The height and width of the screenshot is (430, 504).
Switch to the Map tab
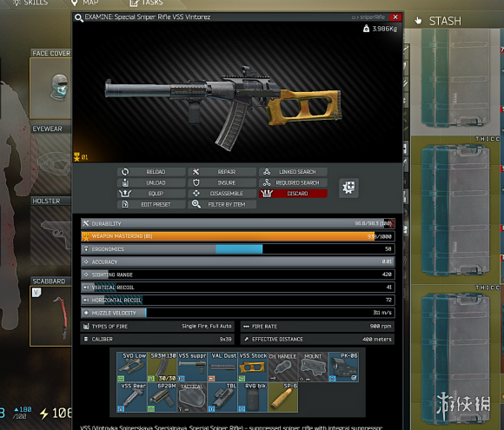tap(84, 3)
